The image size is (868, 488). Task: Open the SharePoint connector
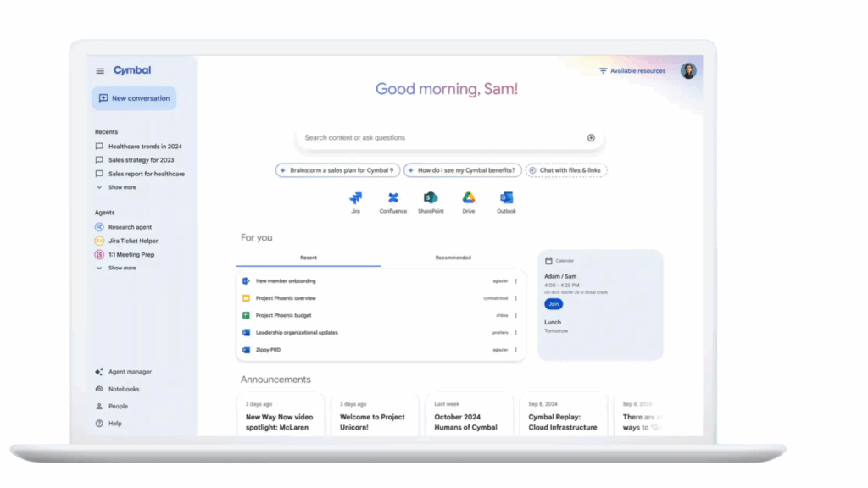(431, 202)
